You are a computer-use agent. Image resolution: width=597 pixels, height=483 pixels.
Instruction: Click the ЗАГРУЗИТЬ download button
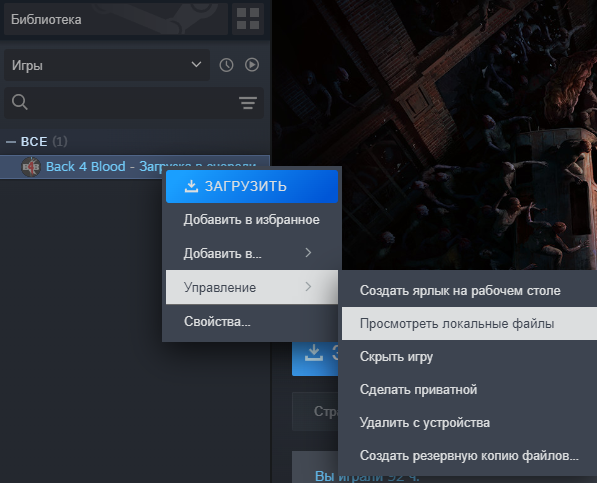(252, 187)
